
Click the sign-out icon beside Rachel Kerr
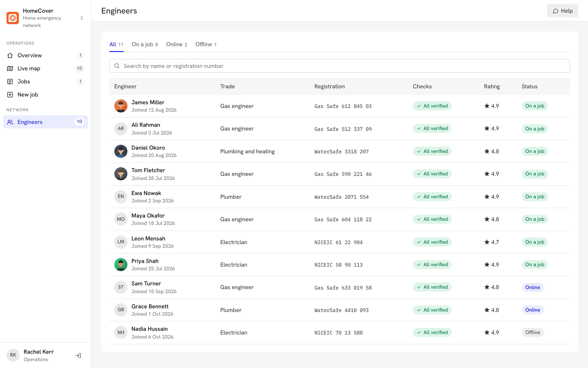point(78,355)
